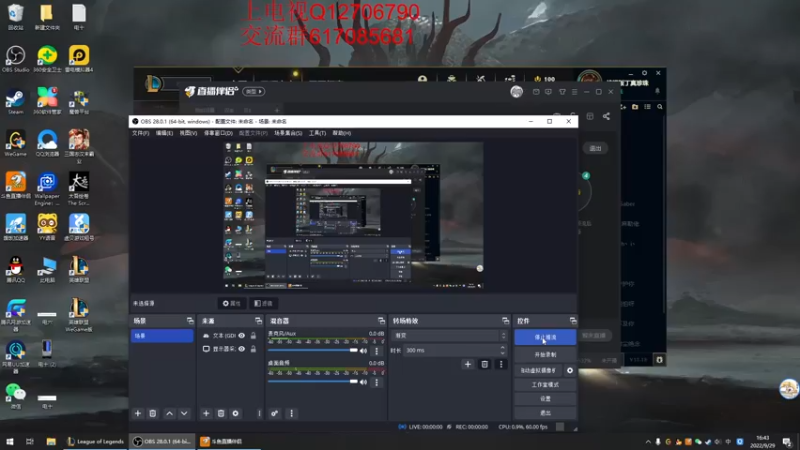The width and height of the screenshot is (800, 450).
Task: Select the Display Capture source row
Action: [230, 349]
